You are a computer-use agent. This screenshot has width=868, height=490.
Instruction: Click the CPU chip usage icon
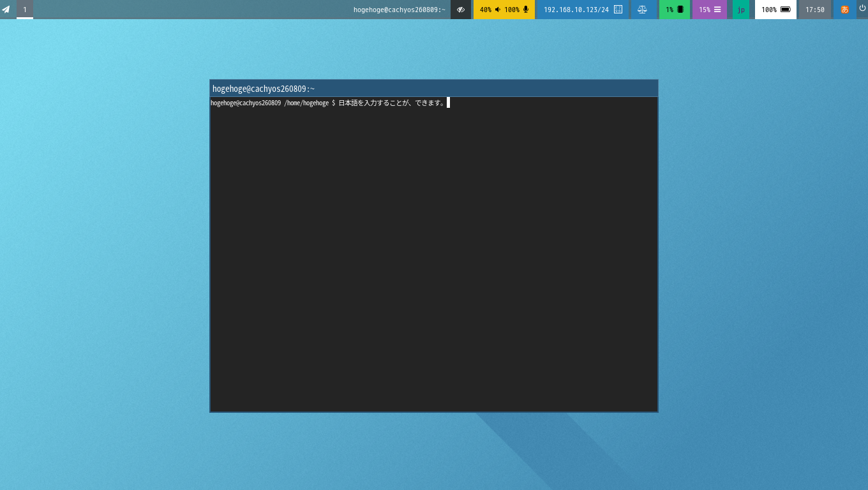click(680, 10)
